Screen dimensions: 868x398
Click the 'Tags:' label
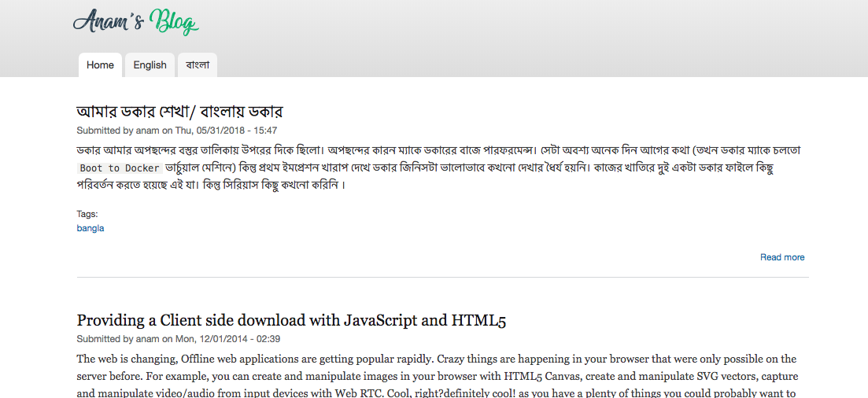[x=87, y=214]
